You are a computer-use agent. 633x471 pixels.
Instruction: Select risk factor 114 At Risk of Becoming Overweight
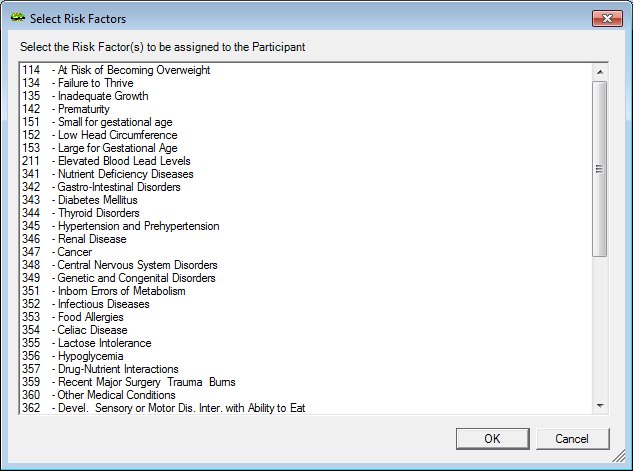click(x=306, y=70)
